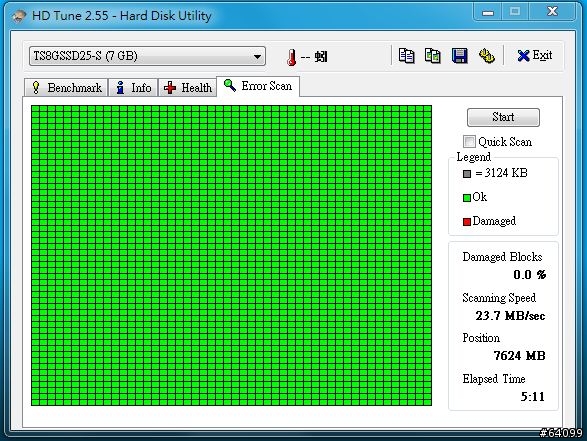Image resolution: width=587 pixels, height=441 pixels.
Task: Click the blue X Exit icon
Action: (x=523, y=56)
